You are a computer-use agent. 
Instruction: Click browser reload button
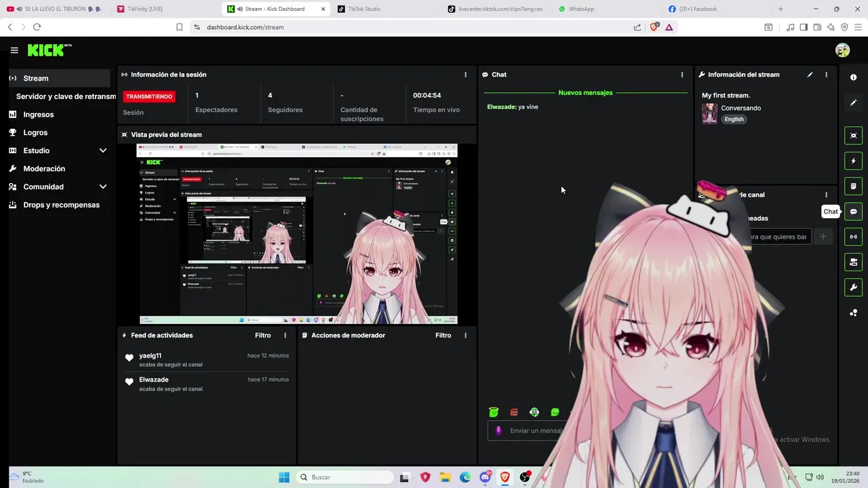tap(37, 27)
